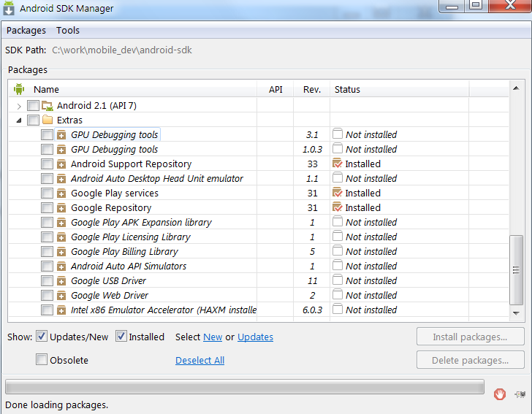Open the log window icon at bottom right
Screen dimensions: 532x414
pos(520,394)
